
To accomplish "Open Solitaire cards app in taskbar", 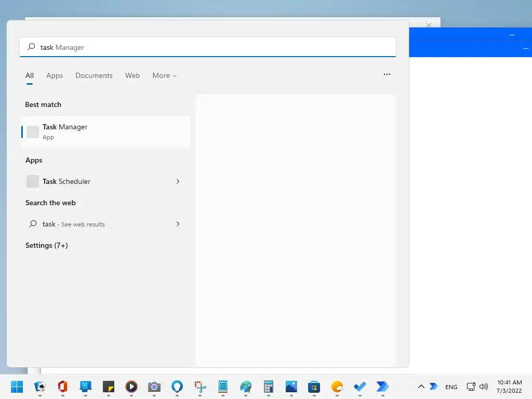I will click(x=39, y=387).
